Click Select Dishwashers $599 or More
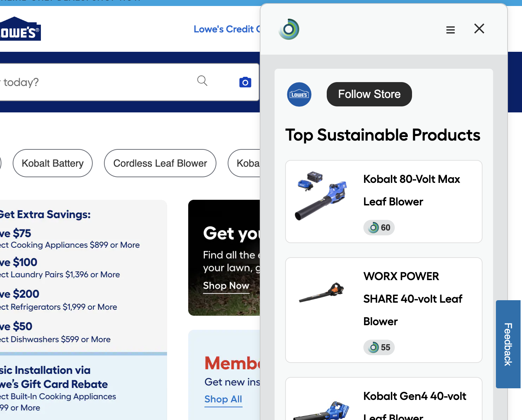This screenshot has width=522, height=420. pyautogui.click(x=55, y=339)
